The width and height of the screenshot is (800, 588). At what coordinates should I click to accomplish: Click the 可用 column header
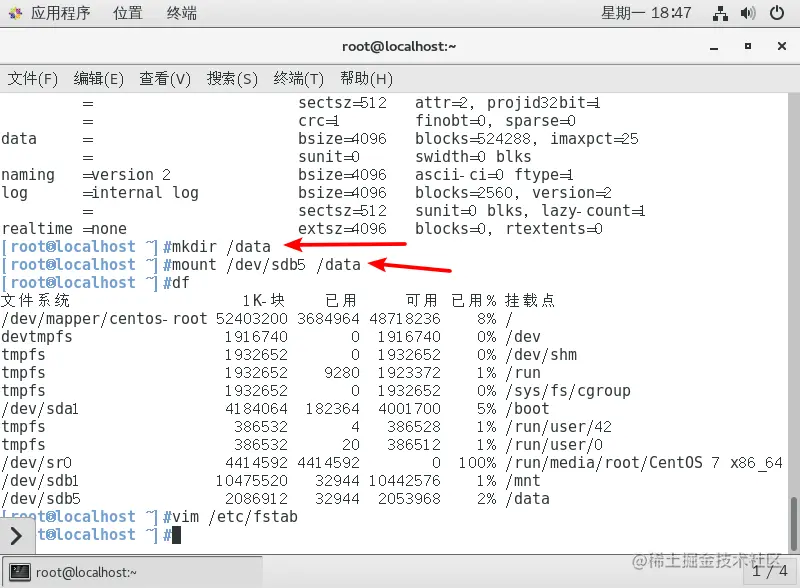[421, 301]
